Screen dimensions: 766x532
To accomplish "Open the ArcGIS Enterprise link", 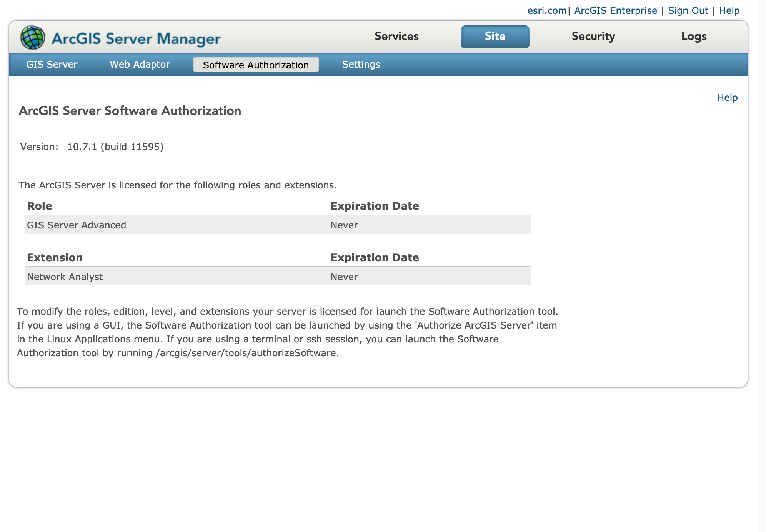I will (615, 10).
